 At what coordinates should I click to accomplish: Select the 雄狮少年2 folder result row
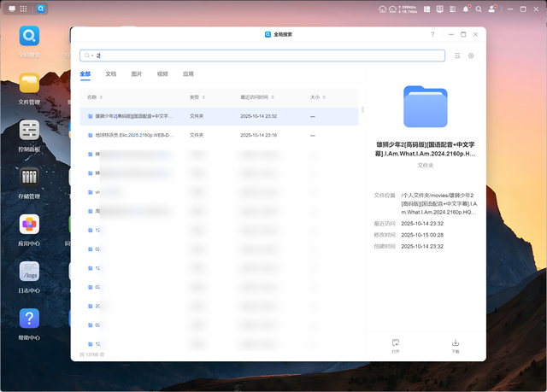click(219, 116)
